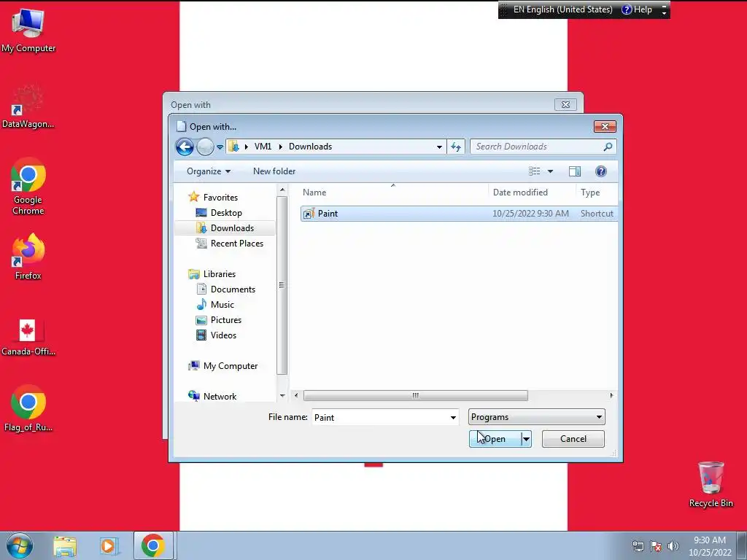This screenshot has height=560, width=747.
Task: Click the volume speaker tray icon
Action: click(x=673, y=546)
